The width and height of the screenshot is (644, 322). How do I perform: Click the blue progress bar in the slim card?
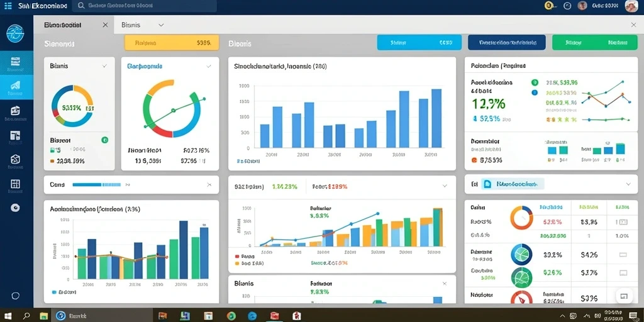97,185
